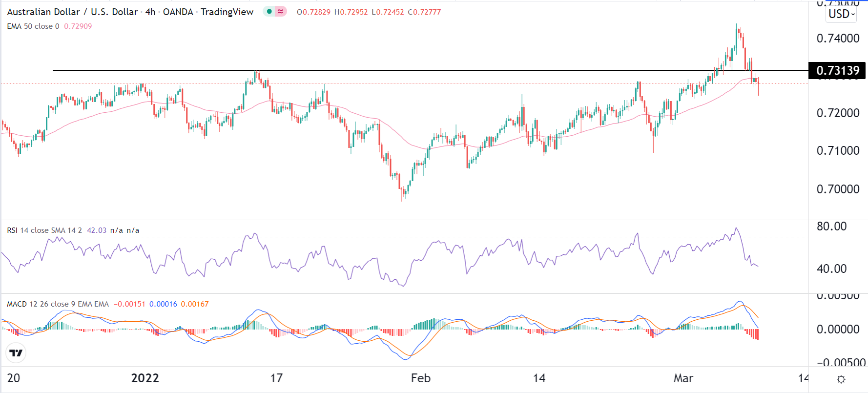Click the green market status dot
Image resolution: width=868 pixels, height=393 pixels.
(269, 11)
